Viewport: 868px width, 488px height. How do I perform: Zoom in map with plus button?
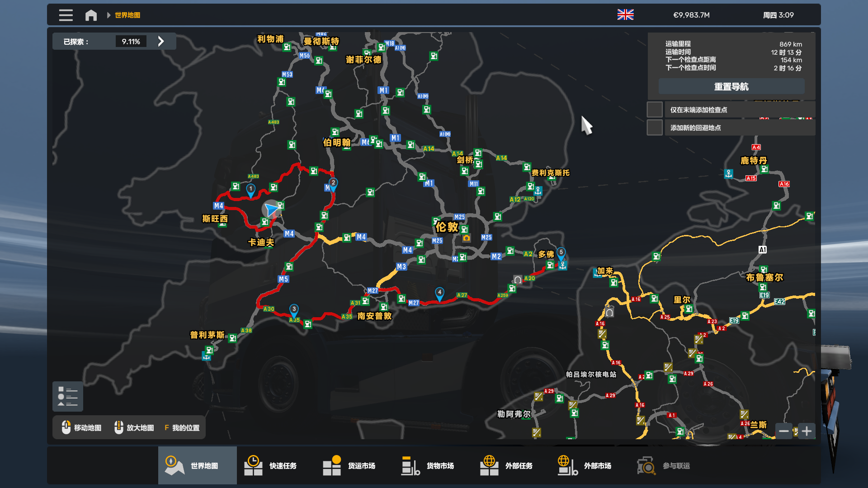click(807, 431)
